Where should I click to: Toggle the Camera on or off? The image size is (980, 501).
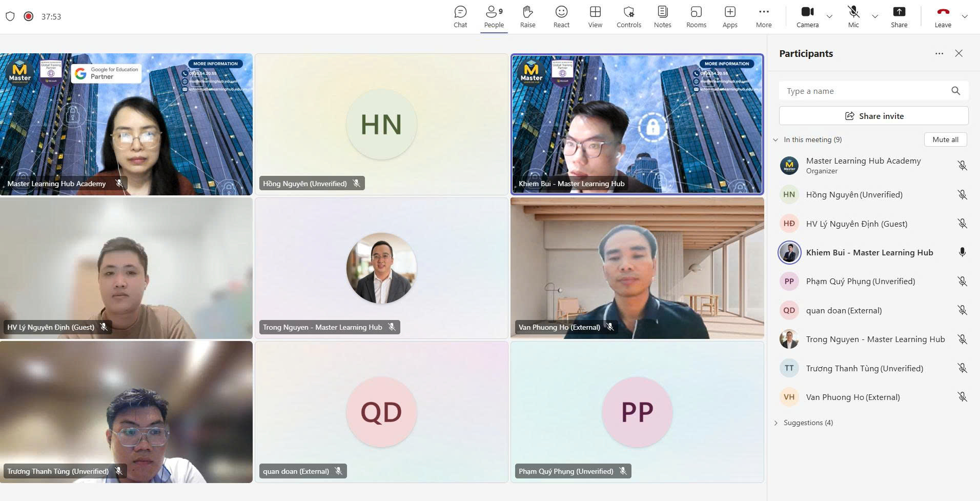coord(807,16)
